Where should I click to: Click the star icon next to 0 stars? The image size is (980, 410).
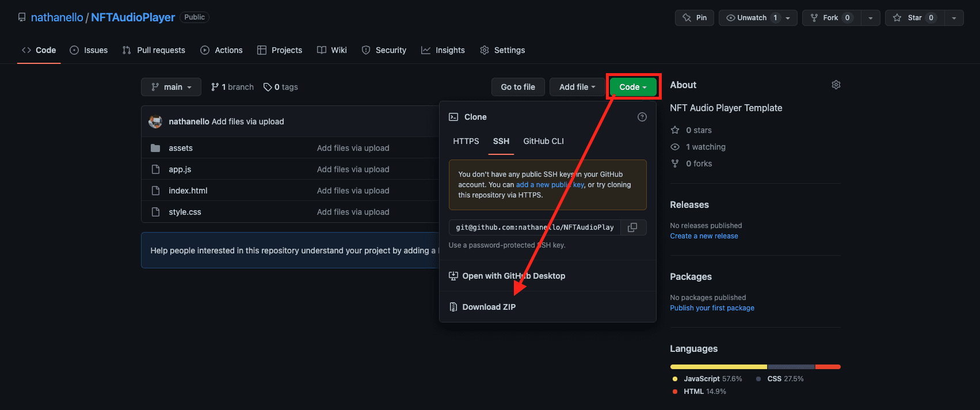coord(675,130)
